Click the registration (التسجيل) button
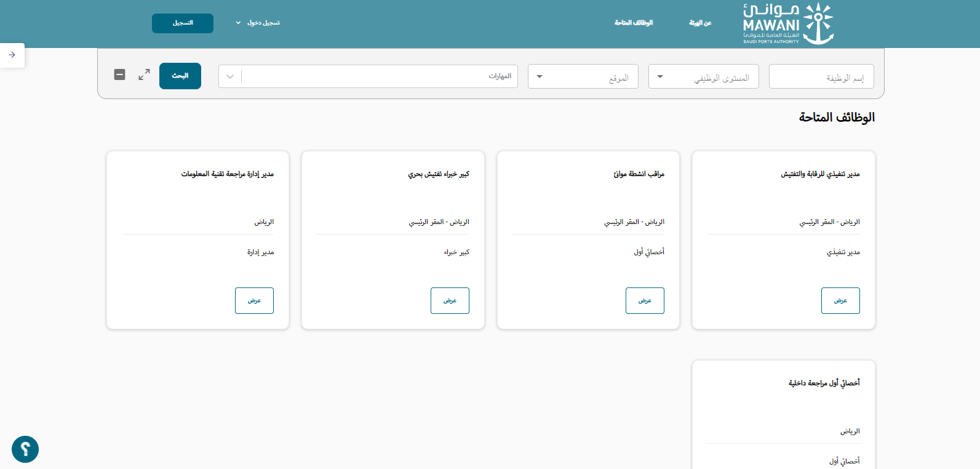 183,23
